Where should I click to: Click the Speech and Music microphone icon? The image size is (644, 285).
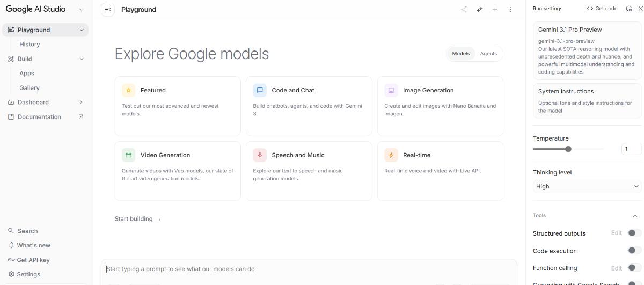point(260,155)
